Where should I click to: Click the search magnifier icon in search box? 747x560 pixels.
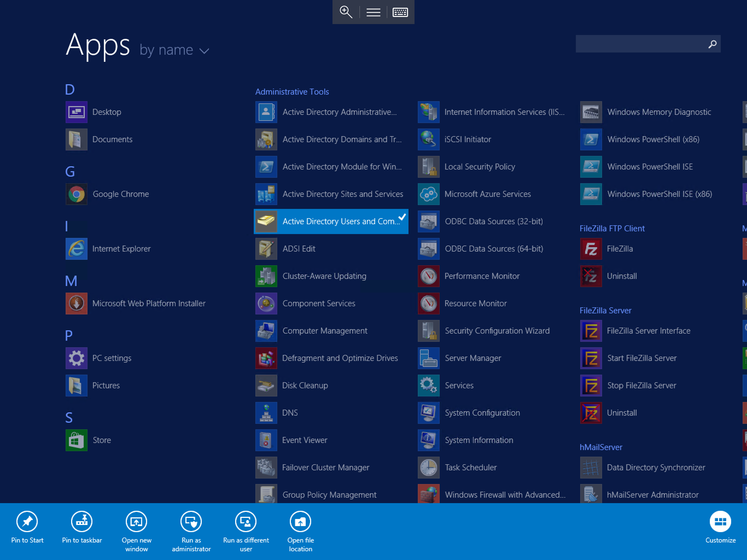tap(712, 44)
